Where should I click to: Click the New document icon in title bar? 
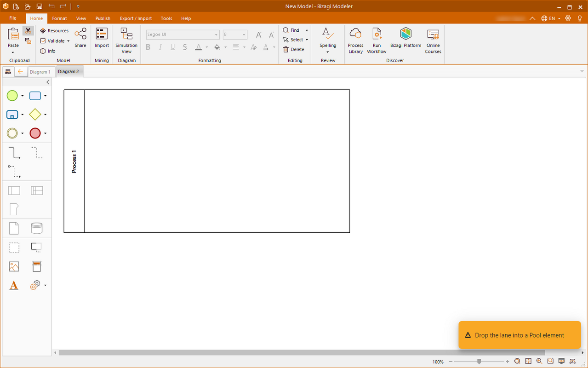click(16, 6)
